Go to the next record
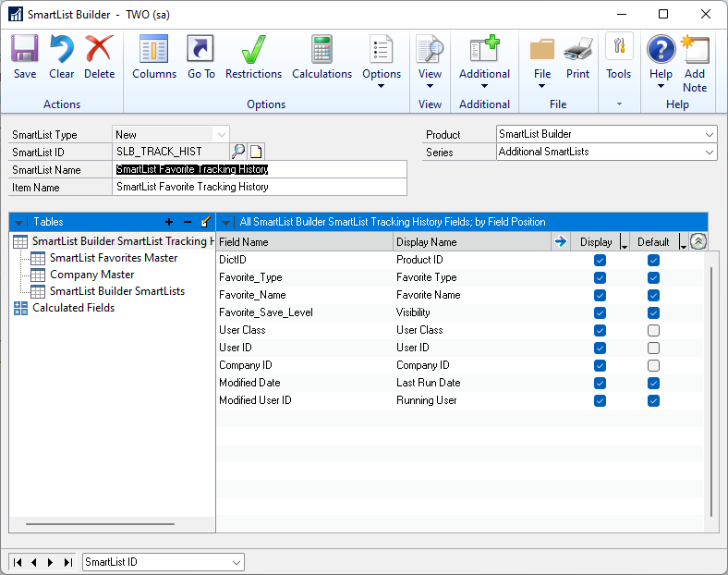728x575 pixels. (50, 562)
